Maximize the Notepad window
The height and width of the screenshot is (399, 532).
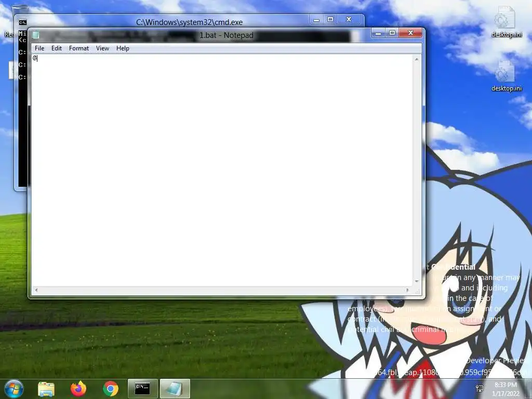pos(392,33)
